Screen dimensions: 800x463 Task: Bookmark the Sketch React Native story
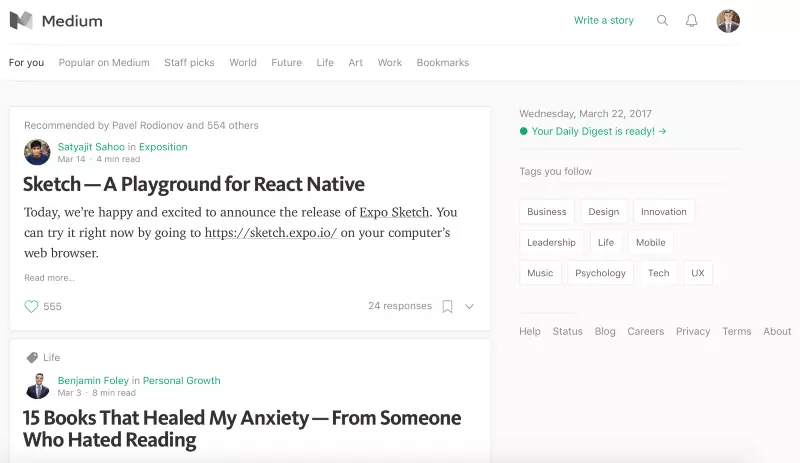(447, 306)
